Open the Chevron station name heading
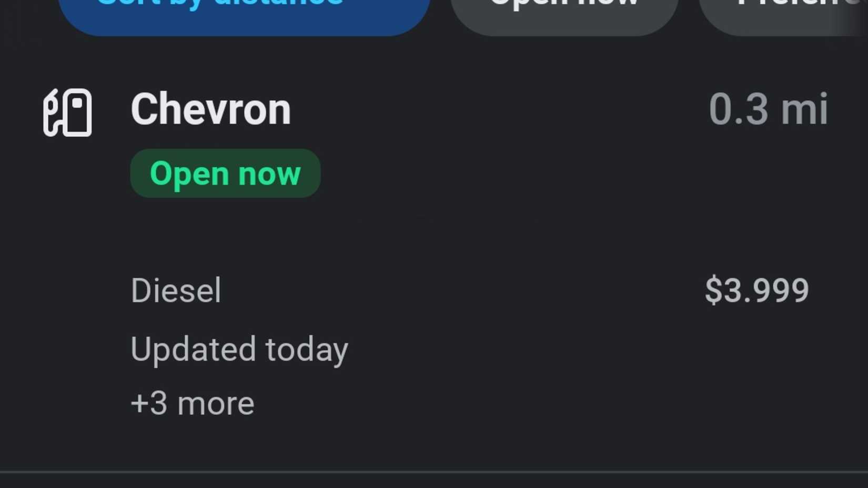This screenshot has width=868, height=488. pos(210,109)
